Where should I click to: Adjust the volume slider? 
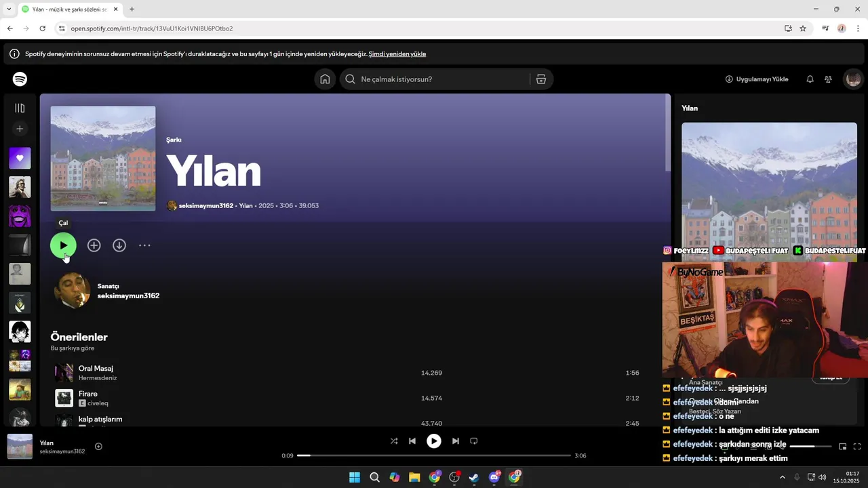click(811, 447)
